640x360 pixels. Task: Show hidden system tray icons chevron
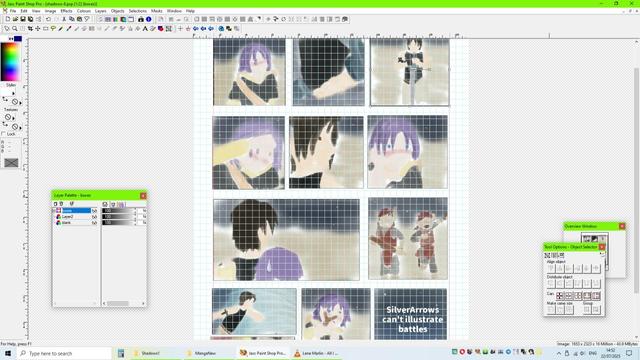pos(559,353)
